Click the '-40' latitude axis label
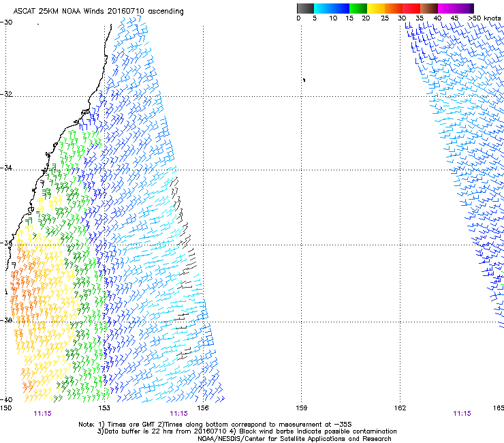This screenshot has height=443, width=504. [6, 399]
